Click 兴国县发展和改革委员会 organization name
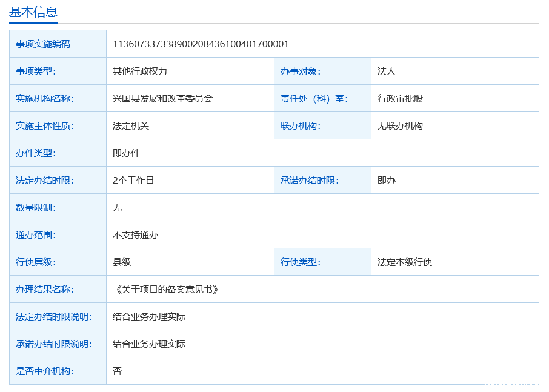 [x=163, y=99]
